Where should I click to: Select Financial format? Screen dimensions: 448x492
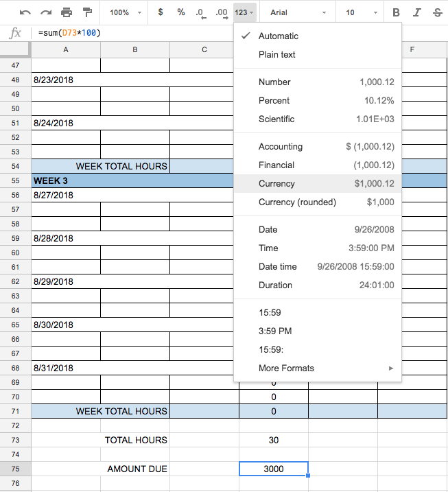point(318,165)
